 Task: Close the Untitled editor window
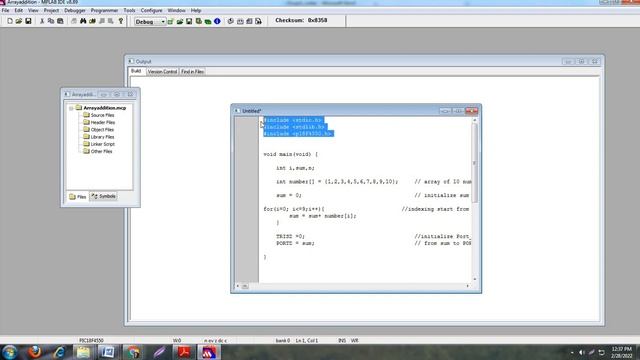point(471,111)
